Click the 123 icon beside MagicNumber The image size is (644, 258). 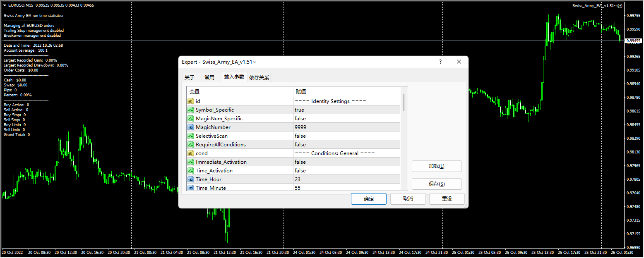[x=191, y=127]
